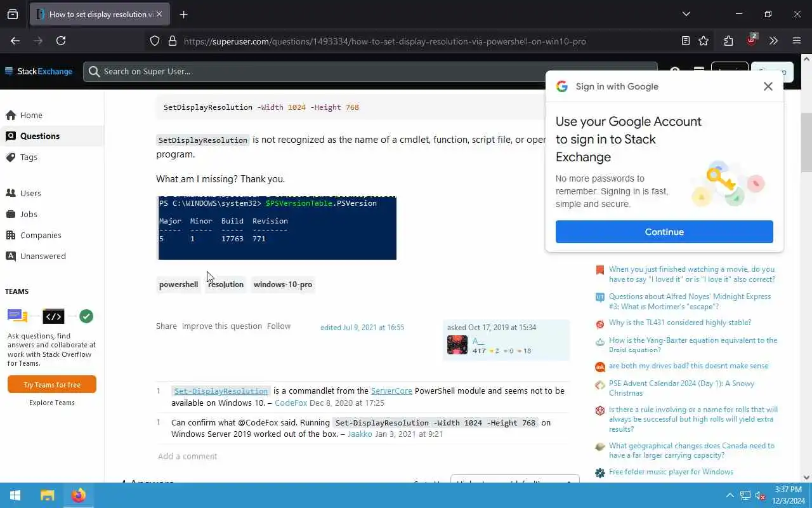Click Continue in Google sign-in popup

tap(664, 232)
